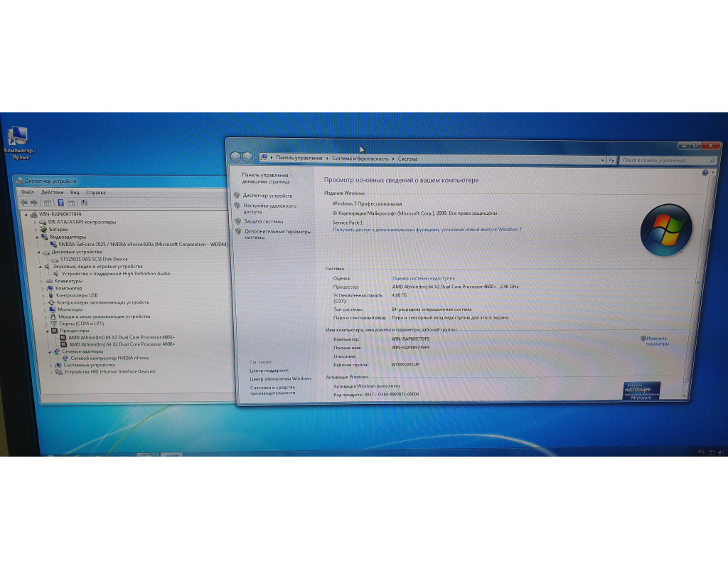Open the Вид menu

point(75,192)
